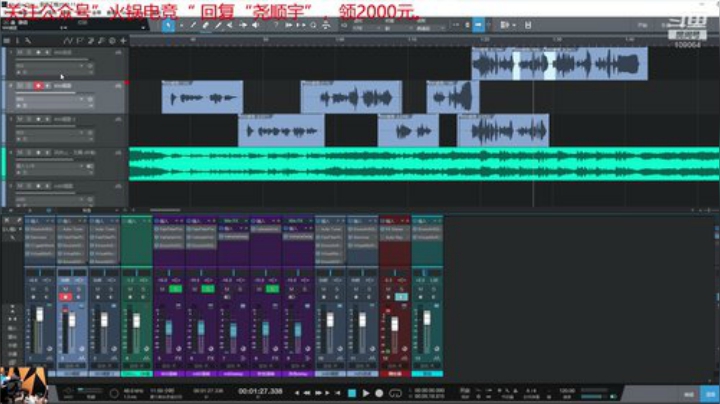
Task: Adjust the red mixer channel fader
Action: point(394,324)
